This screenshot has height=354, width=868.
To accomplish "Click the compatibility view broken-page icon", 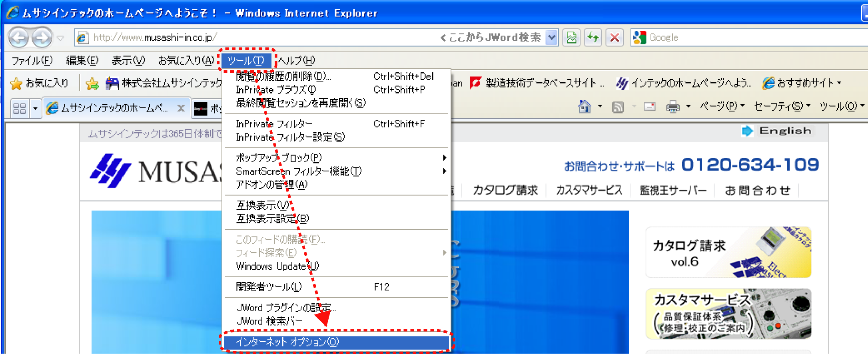I will [x=572, y=38].
